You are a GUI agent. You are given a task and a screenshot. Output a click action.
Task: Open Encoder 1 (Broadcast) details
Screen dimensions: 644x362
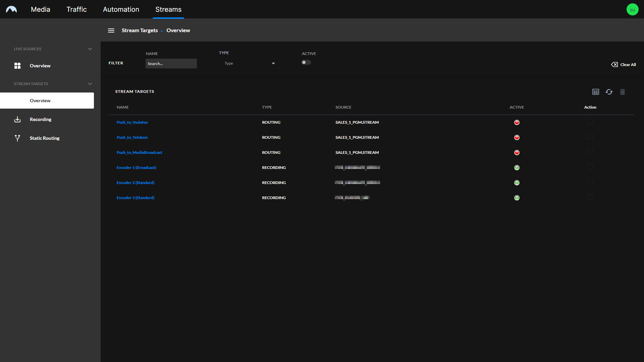coord(136,168)
